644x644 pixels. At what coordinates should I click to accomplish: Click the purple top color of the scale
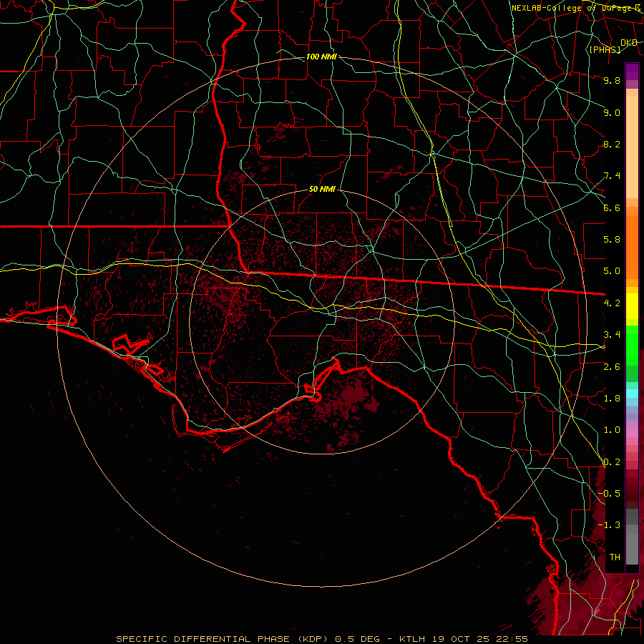632,71
